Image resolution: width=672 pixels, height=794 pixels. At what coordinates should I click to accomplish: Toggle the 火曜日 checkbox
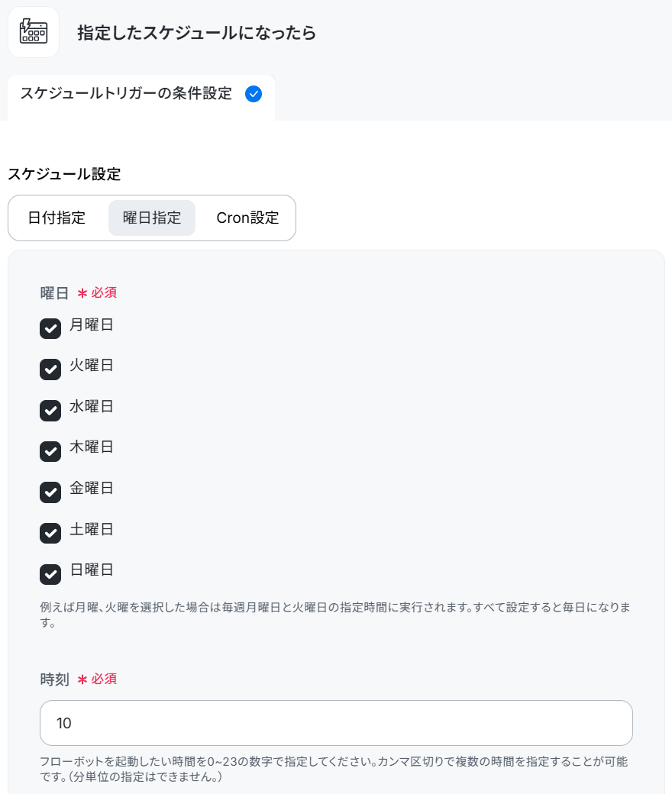tap(50, 370)
